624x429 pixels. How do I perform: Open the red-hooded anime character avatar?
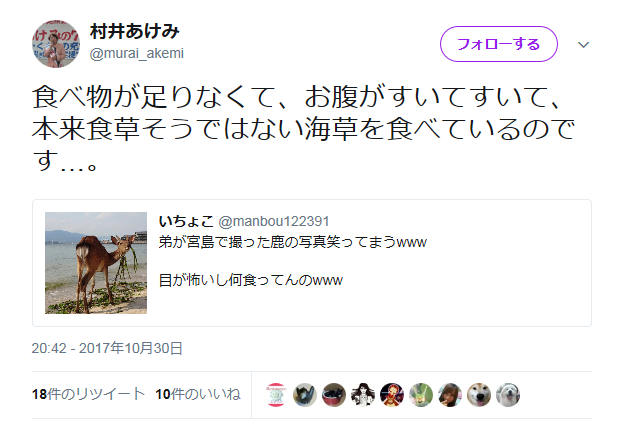tap(392, 395)
